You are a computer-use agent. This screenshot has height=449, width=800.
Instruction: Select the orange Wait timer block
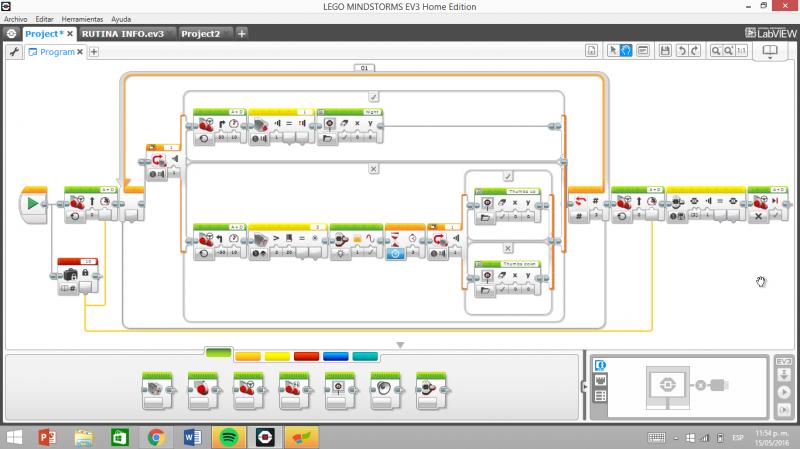coord(405,241)
